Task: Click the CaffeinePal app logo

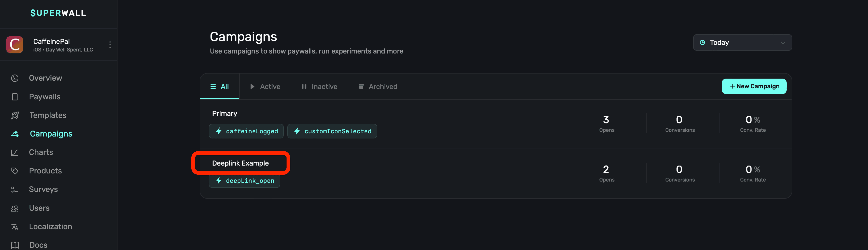Action: coord(15,45)
